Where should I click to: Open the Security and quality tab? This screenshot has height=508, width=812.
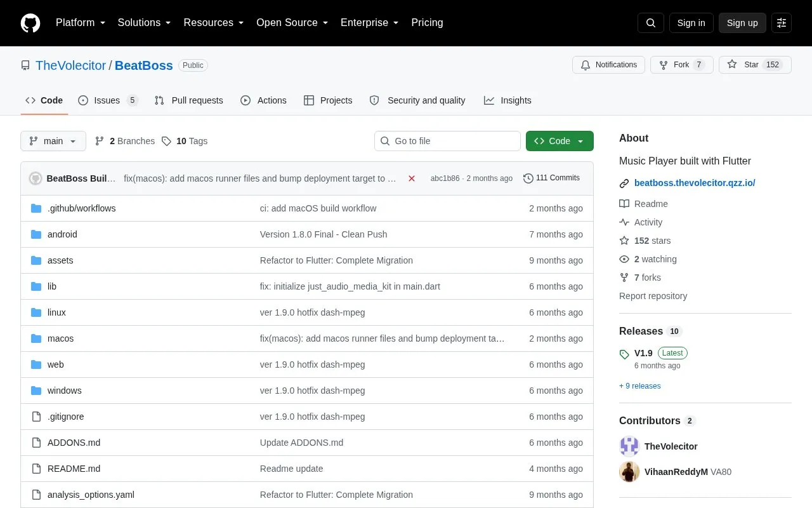point(417,100)
